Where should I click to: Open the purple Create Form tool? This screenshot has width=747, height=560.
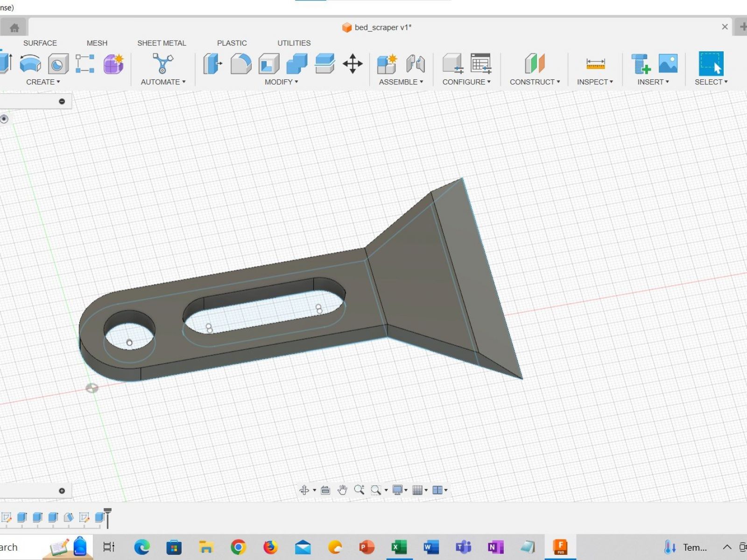[113, 64]
